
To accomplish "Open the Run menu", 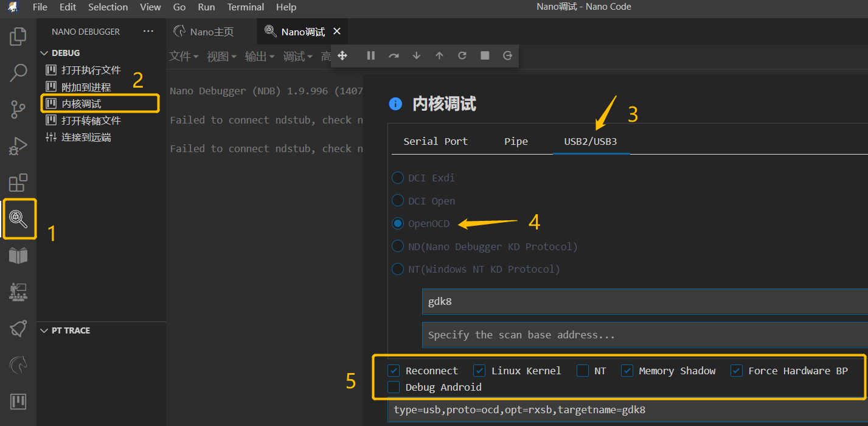I will pos(206,7).
